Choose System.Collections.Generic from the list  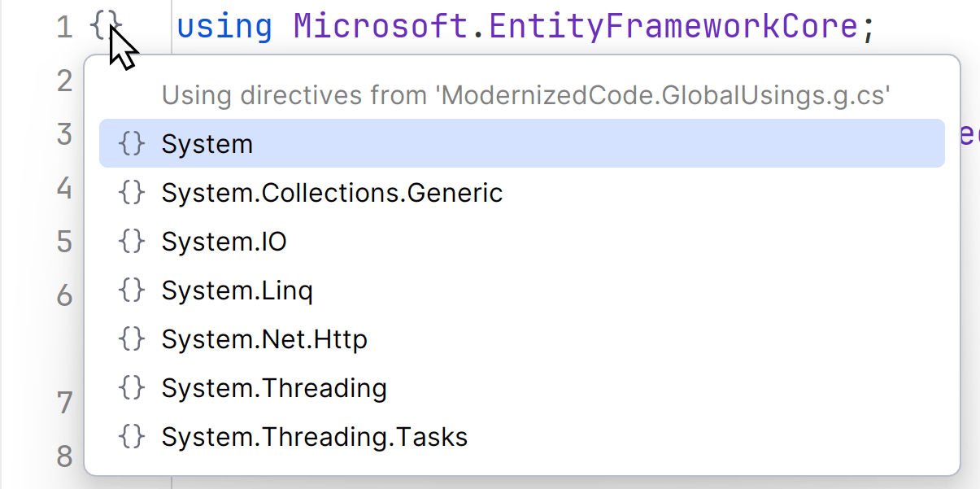tap(332, 193)
